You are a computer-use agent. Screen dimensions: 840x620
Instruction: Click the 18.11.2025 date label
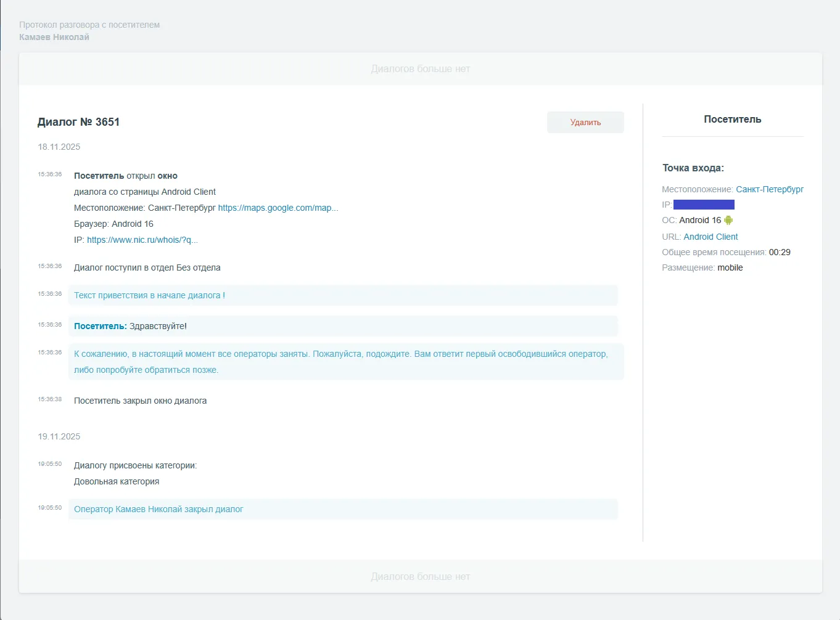tap(59, 147)
